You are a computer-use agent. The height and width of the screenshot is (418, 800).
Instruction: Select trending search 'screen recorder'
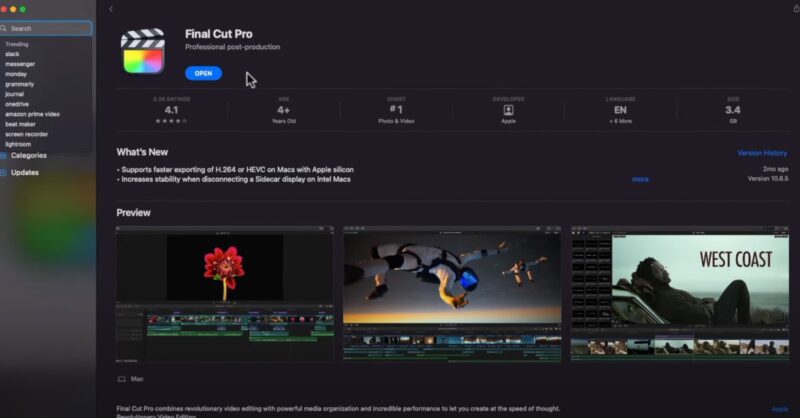(x=27, y=134)
